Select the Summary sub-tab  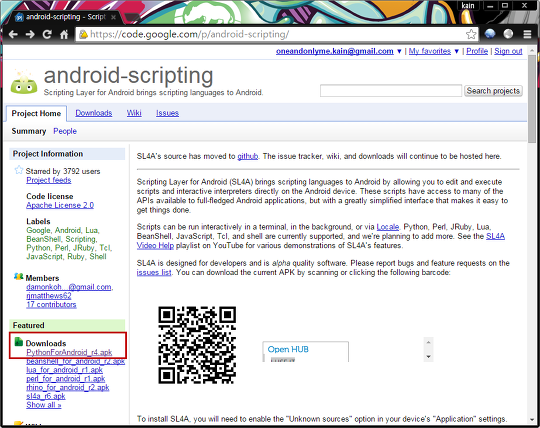[x=29, y=131]
